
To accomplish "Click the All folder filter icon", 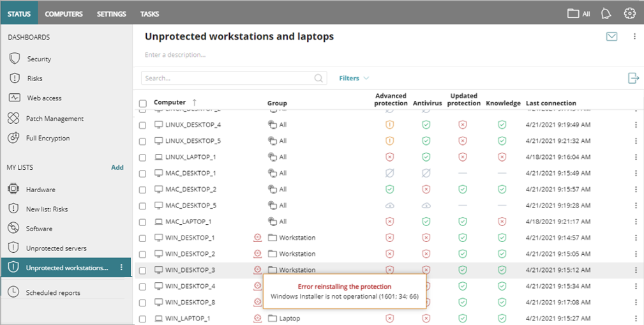I will point(573,13).
